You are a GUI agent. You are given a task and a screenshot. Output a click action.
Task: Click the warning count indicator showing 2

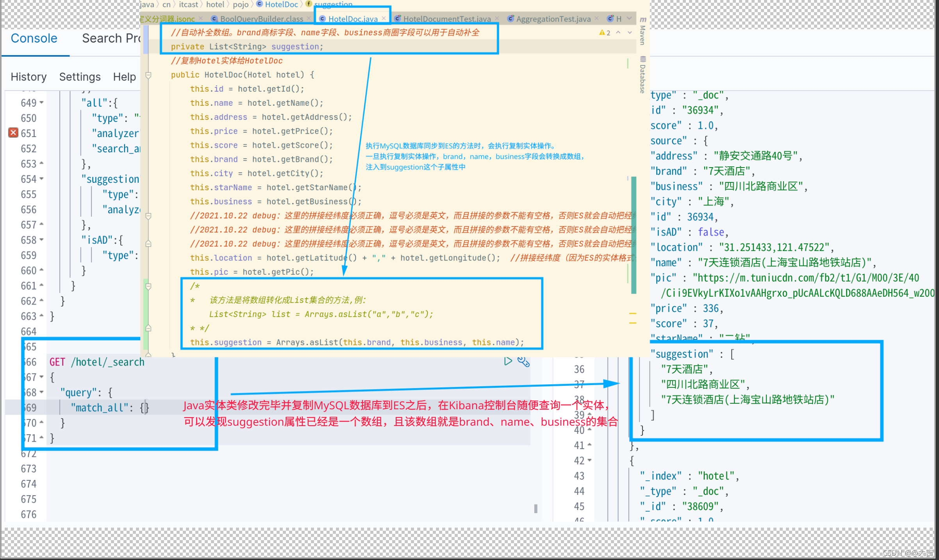605,33
